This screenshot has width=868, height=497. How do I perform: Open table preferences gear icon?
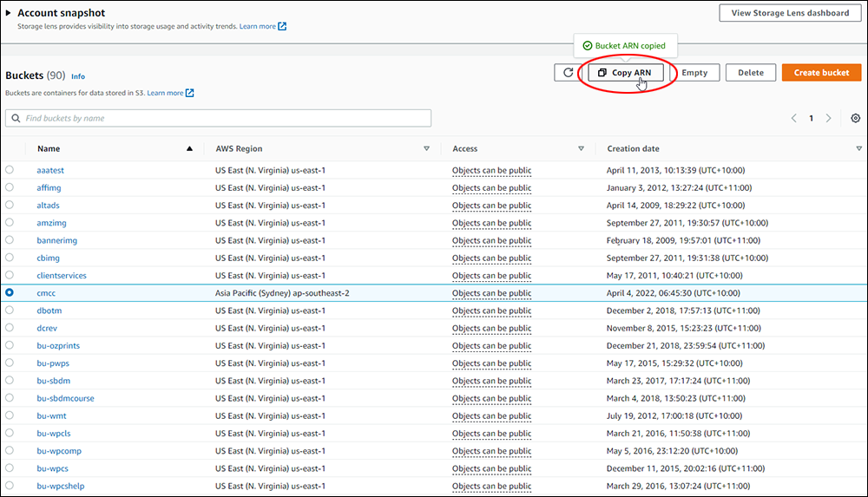[855, 118]
